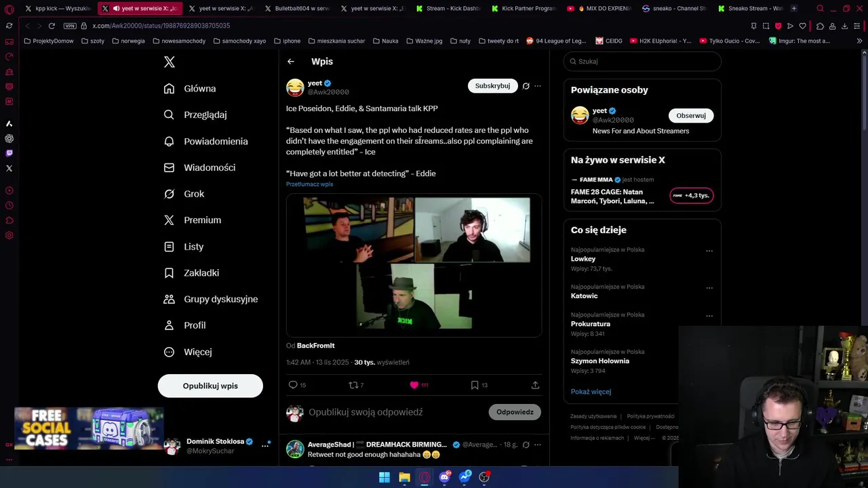Click Obserwuj to follow yeet
Viewport: 868px width, 488px height.
click(691, 115)
